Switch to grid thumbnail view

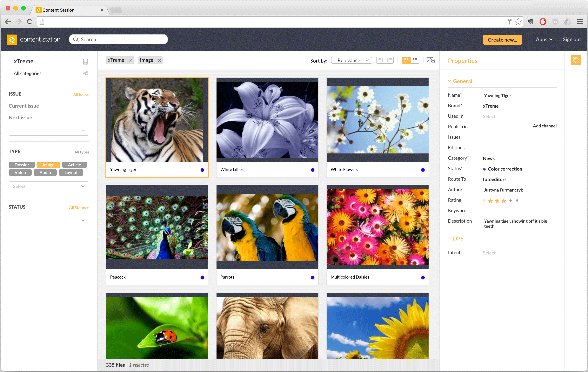pos(406,60)
